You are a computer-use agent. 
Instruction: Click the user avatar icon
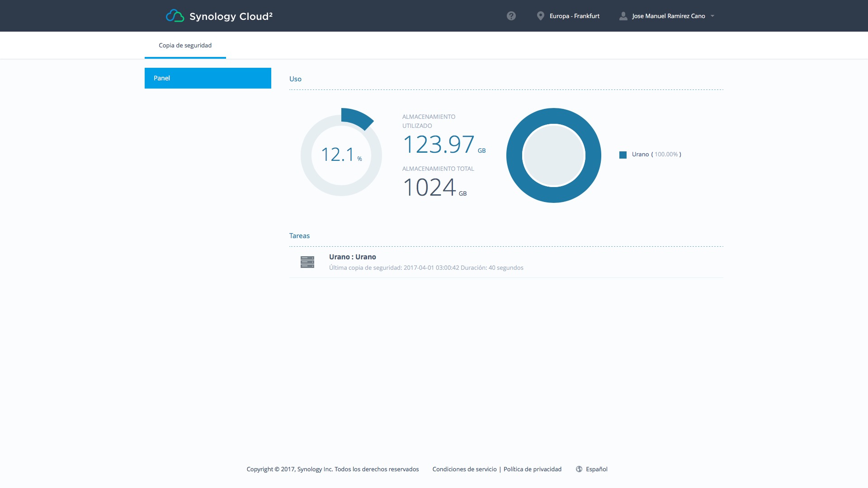(x=623, y=16)
